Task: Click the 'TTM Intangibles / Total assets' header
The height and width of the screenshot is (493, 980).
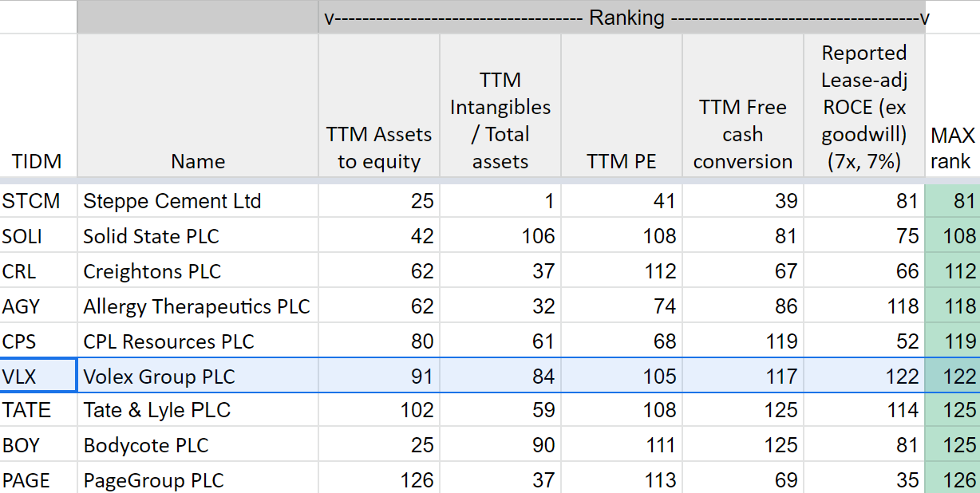Action: point(500,106)
